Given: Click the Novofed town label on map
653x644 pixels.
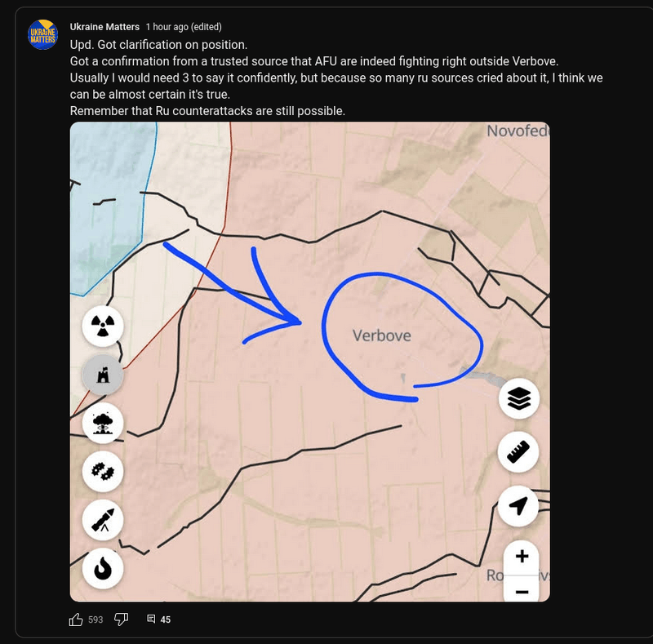Looking at the screenshot, I should tap(518, 131).
